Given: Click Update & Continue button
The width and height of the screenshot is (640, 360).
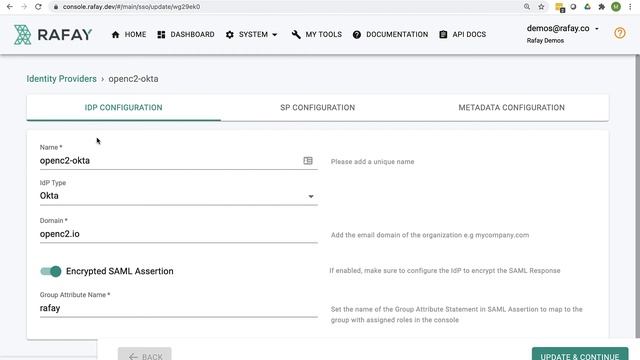Looking at the screenshot, I should (580, 354).
